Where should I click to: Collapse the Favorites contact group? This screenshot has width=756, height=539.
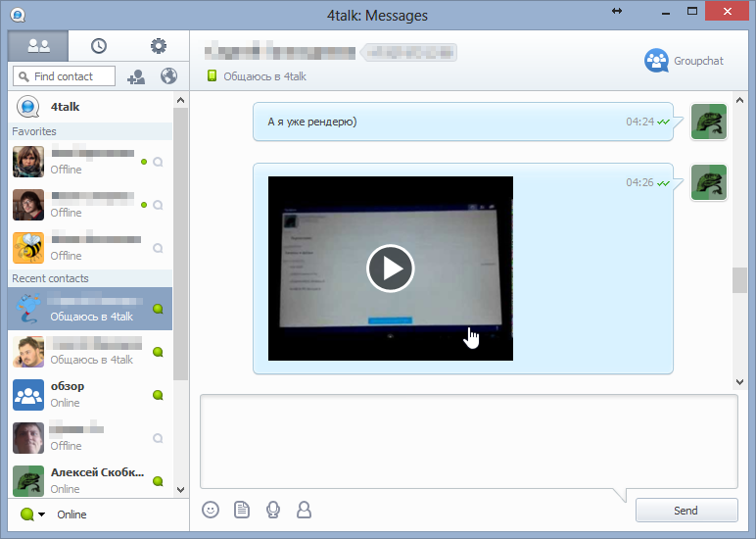pyautogui.click(x=34, y=131)
